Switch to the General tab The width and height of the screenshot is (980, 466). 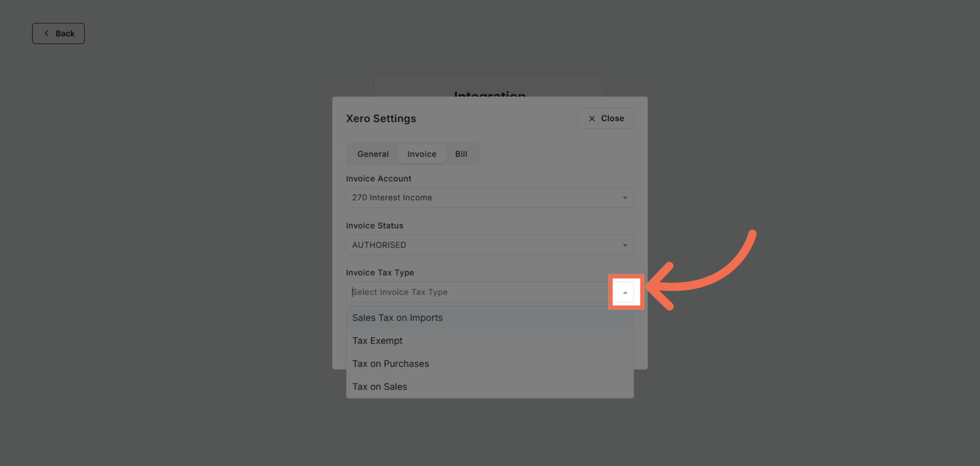[372, 154]
